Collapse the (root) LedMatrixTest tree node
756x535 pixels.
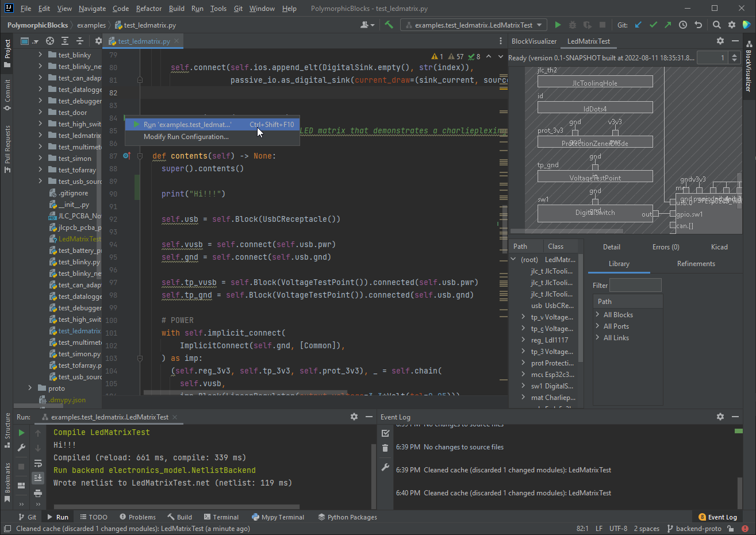513,259
